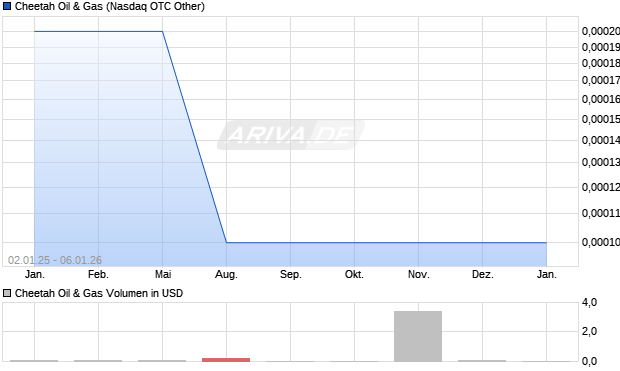Screen dimensions: 620x371
Task: Click the 0,00012 price axis value
Action: [601, 187]
